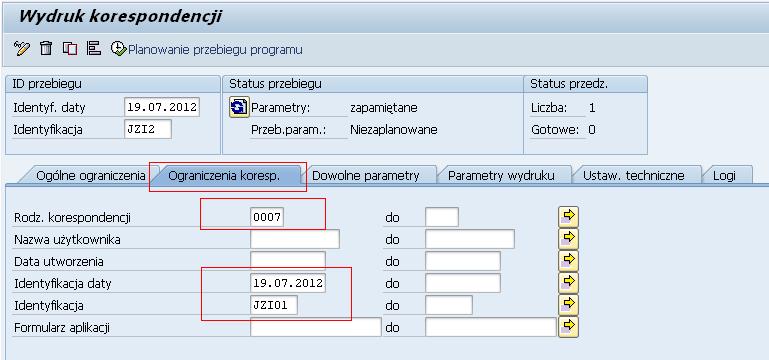This screenshot has width=769, height=360.
Task: Click Nazwa użytkownika 'do' field
Action: tap(469, 239)
